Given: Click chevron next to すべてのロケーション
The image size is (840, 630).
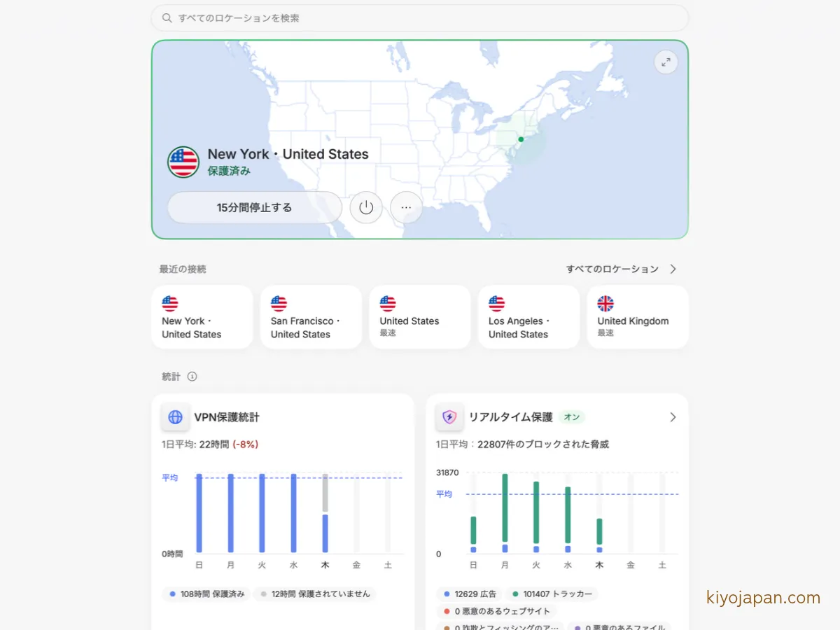Looking at the screenshot, I should [673, 269].
